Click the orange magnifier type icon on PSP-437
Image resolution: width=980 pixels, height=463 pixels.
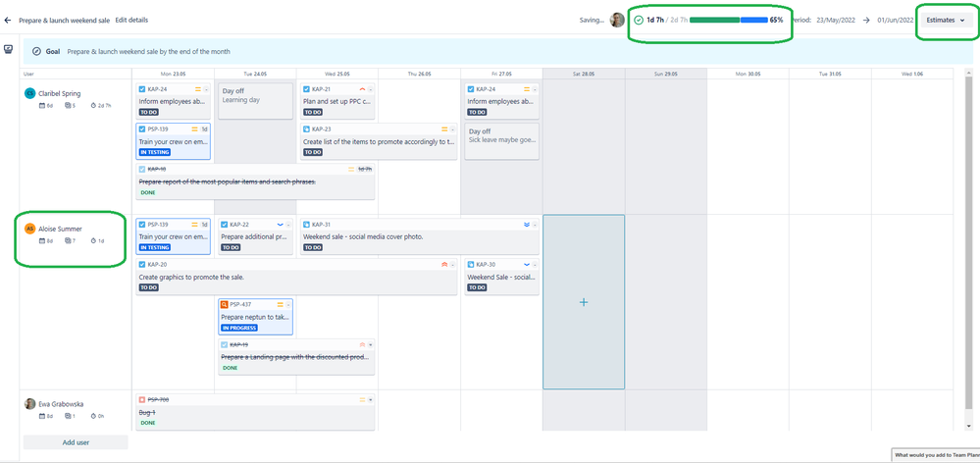coord(225,304)
